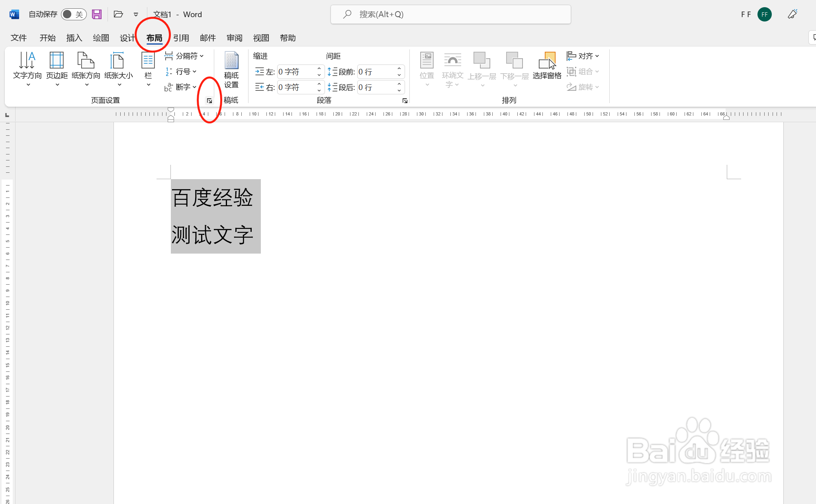Open the File (文件) tab
The height and width of the screenshot is (504, 816).
pos(18,38)
